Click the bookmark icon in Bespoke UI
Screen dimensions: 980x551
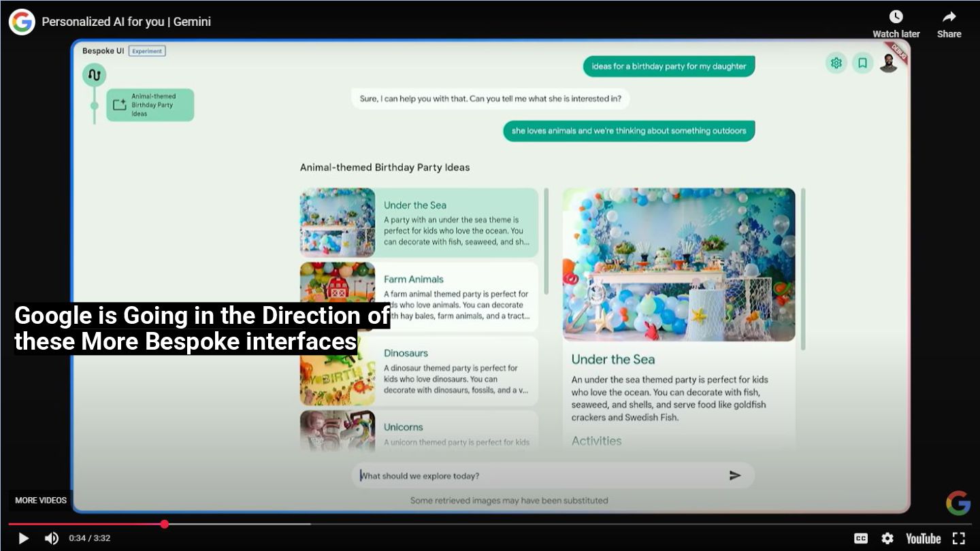[x=862, y=63]
